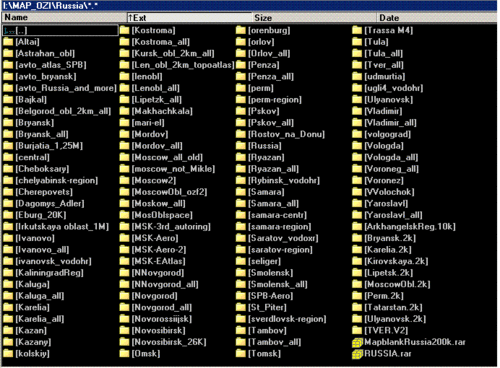Image resolution: width=500 pixels, height=368 pixels.
Task: Click the [Trassa M4] folder icon
Action: coord(357,30)
